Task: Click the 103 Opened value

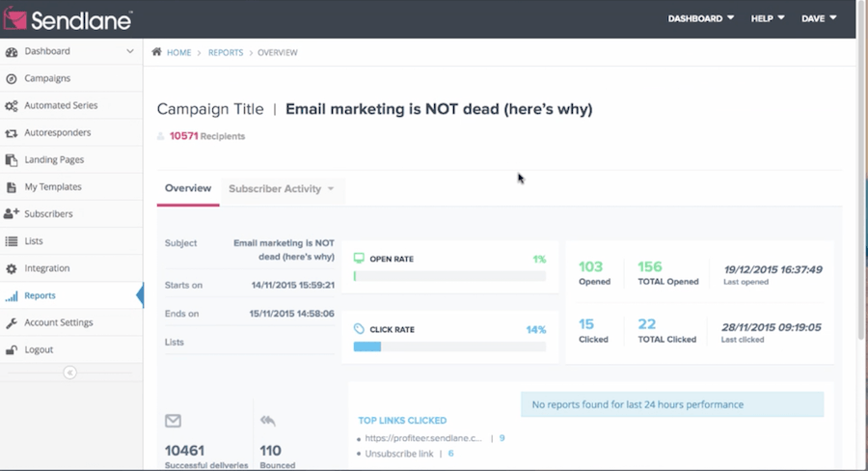Action: [590, 267]
